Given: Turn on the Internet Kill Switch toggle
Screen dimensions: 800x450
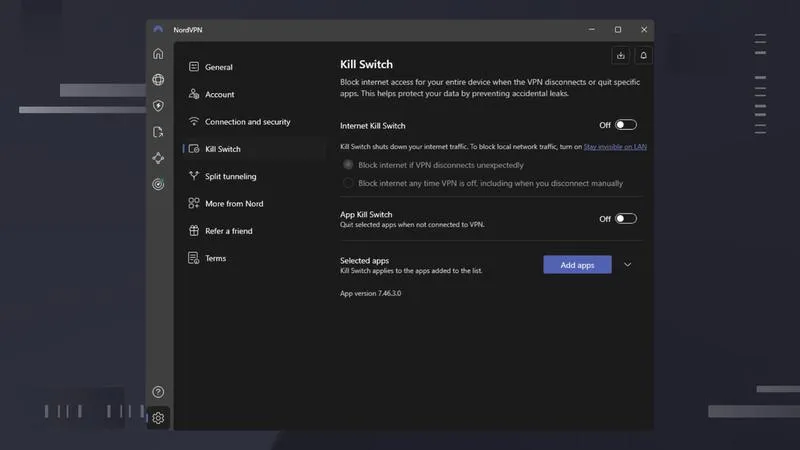Looking at the screenshot, I should (x=626, y=125).
